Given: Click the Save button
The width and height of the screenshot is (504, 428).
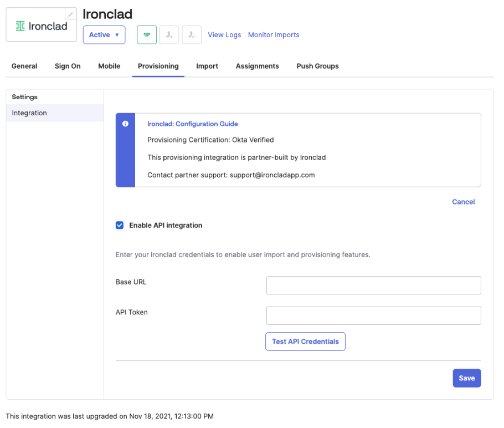Looking at the screenshot, I should tap(467, 378).
